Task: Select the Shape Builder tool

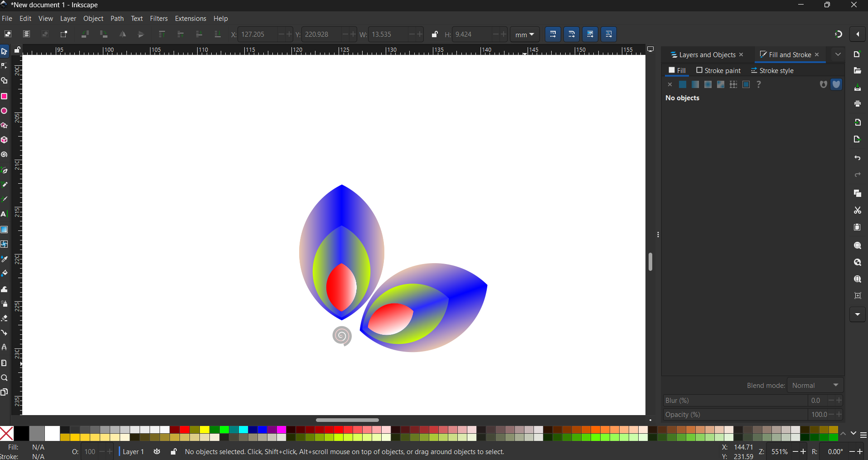Action: point(5,81)
